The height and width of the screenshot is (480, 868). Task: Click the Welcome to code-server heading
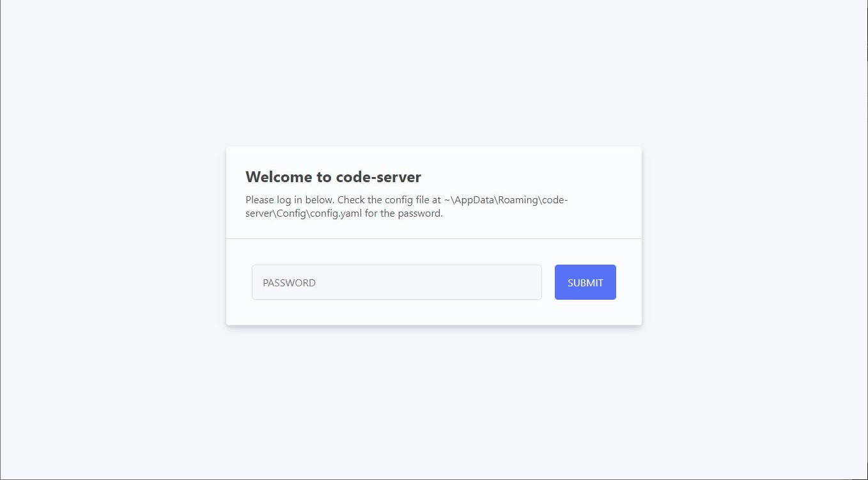(x=333, y=177)
